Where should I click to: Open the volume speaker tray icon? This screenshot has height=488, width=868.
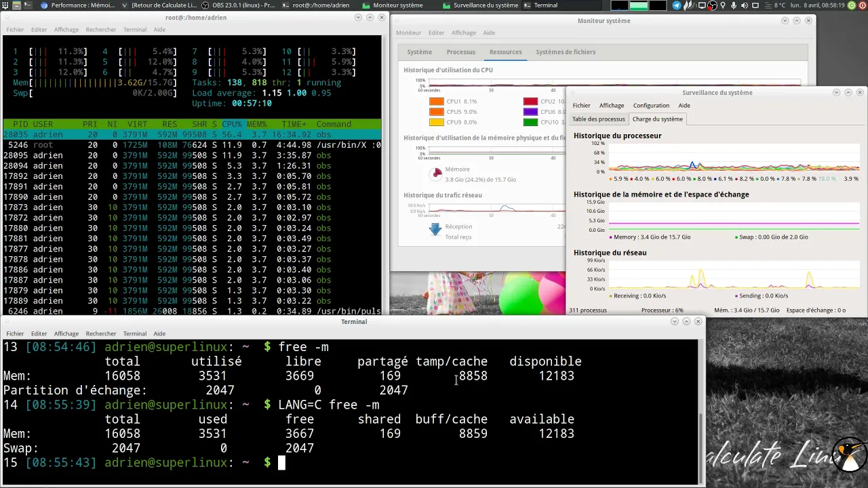pos(745,5)
